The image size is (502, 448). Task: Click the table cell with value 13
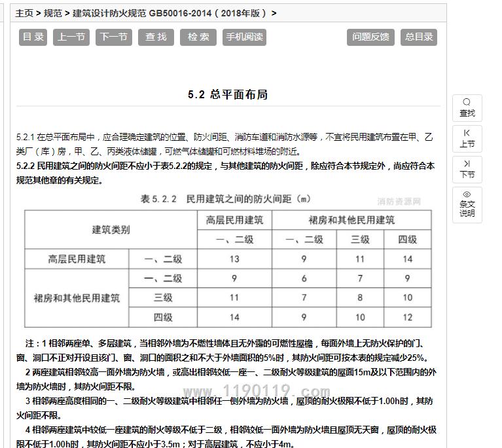[x=234, y=259]
